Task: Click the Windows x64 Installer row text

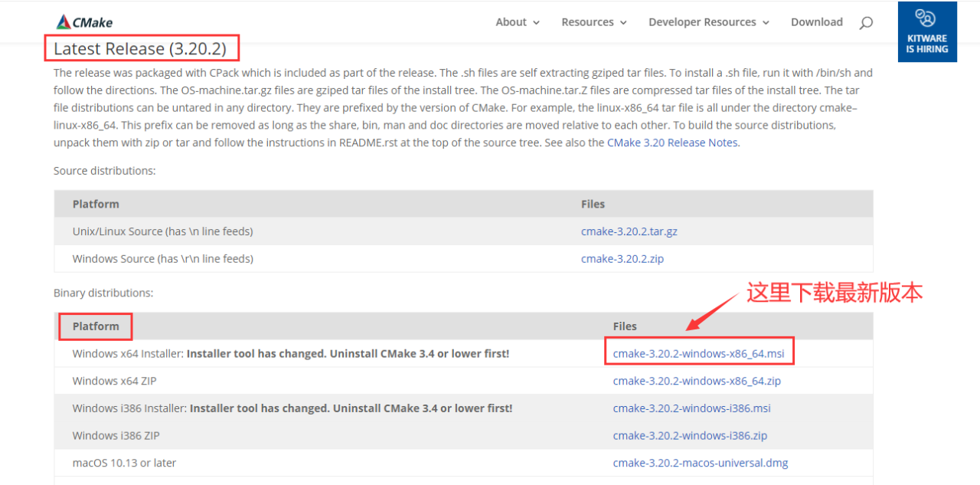Action: point(291,354)
